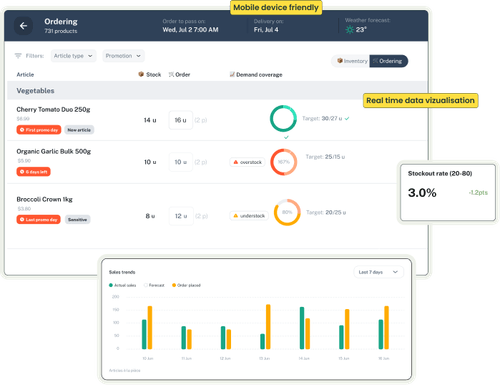Edit Organic Garlic order quantity 10 u
Viewport: 500px width, 385px height.
point(181,162)
